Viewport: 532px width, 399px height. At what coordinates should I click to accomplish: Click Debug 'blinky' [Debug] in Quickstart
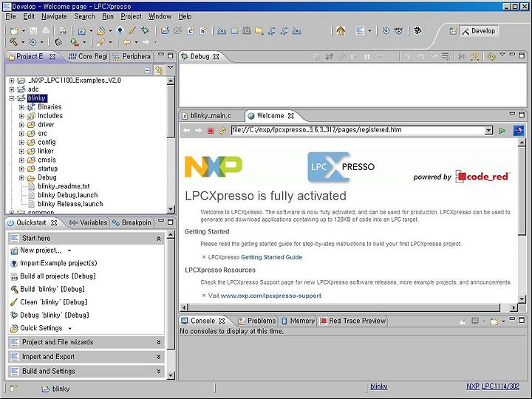54,316
